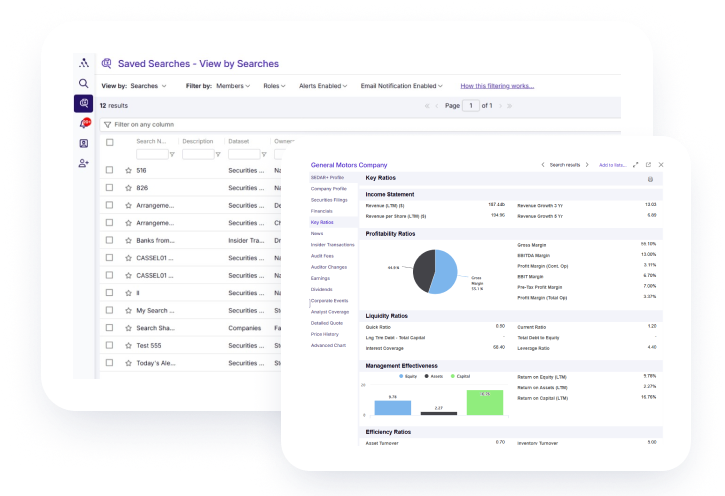Open the Alerts Enabled dropdown
The image size is (725, 496).
click(x=323, y=86)
